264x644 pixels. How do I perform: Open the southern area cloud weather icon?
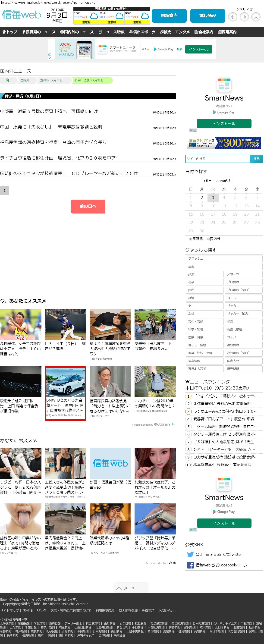145,16
